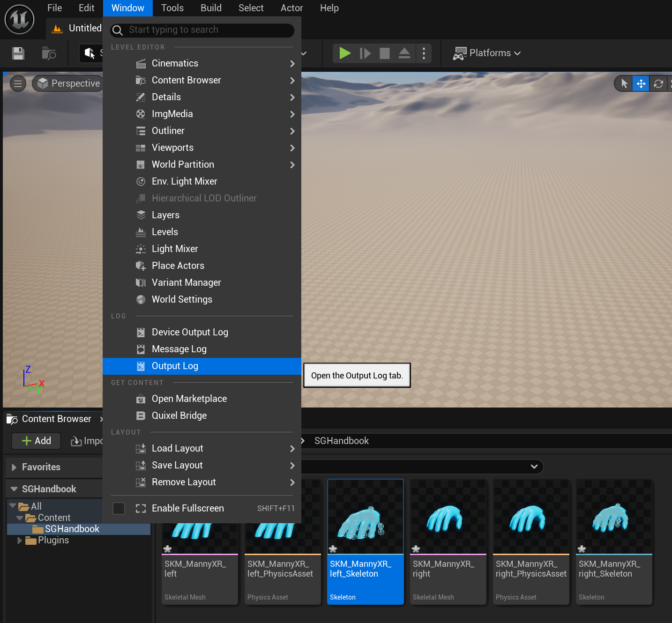Image resolution: width=672 pixels, height=623 pixels.
Task: Toggle the translate tool in viewport
Action: pos(641,83)
